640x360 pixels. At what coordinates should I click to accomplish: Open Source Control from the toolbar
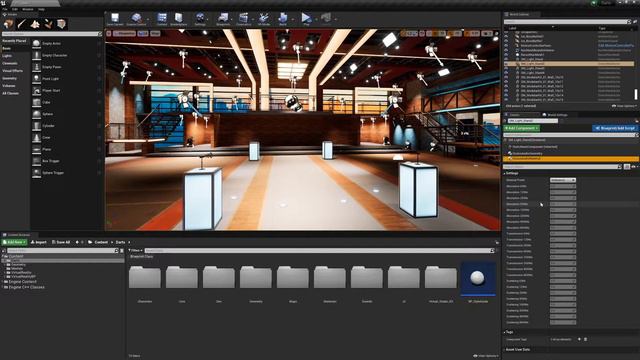click(136, 18)
